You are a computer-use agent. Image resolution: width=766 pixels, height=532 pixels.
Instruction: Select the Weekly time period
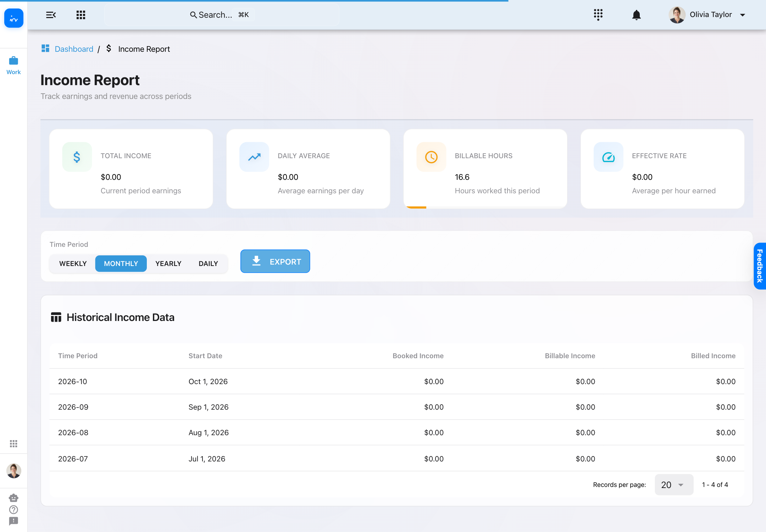(73, 264)
